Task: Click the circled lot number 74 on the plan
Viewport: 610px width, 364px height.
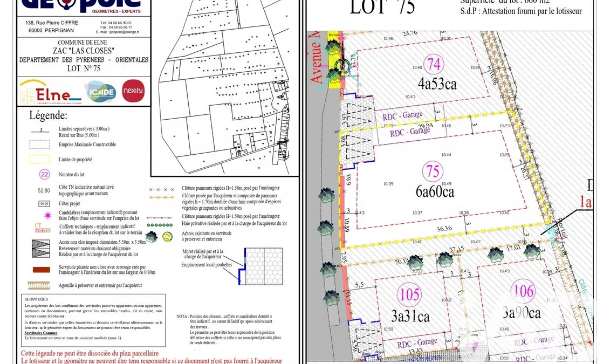Action: [x=434, y=64]
